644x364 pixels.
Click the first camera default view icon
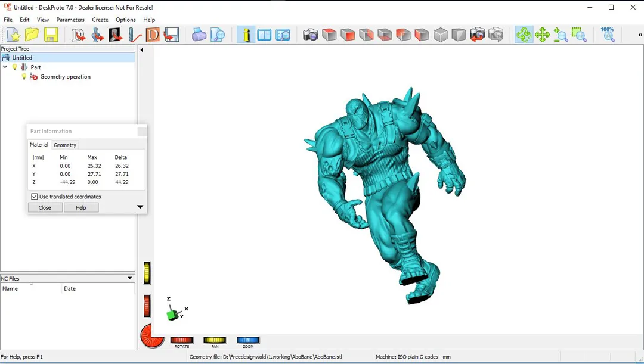pyautogui.click(x=311, y=35)
